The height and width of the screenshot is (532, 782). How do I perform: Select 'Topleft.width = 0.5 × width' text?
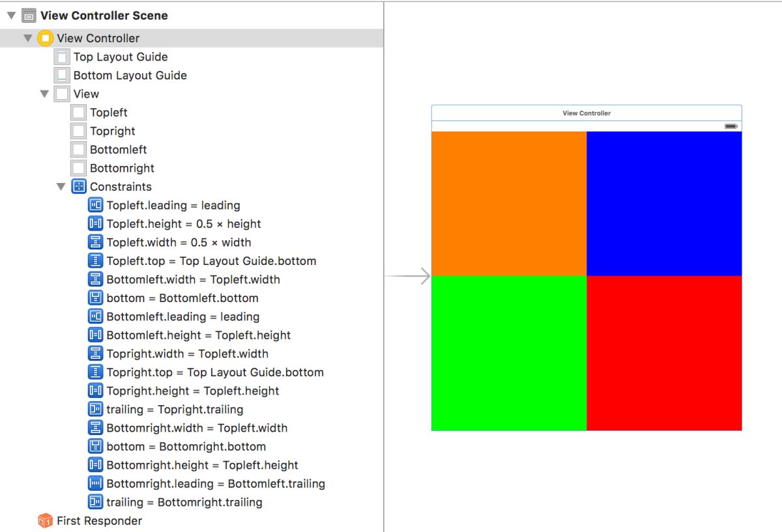coord(179,242)
